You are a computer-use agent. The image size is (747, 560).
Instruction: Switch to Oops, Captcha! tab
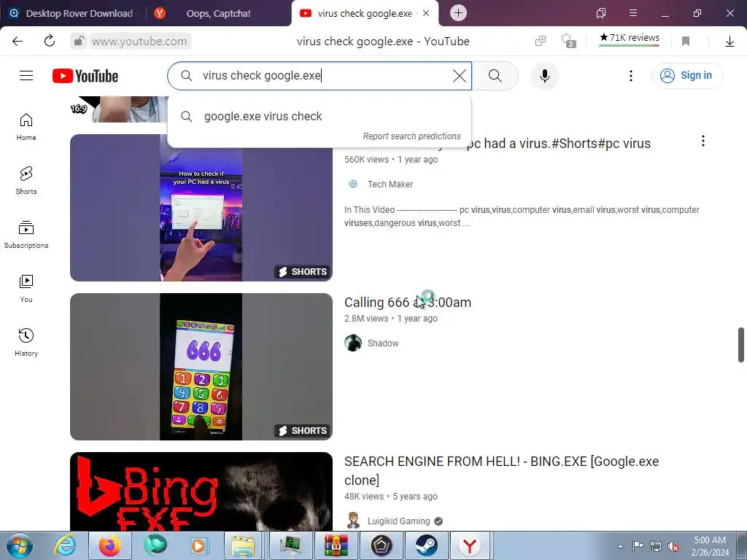[218, 13]
